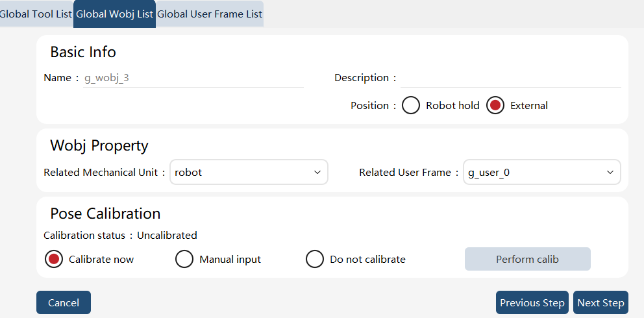Choose External position radio button
Viewport: 644px width, 318px height.
(495, 105)
